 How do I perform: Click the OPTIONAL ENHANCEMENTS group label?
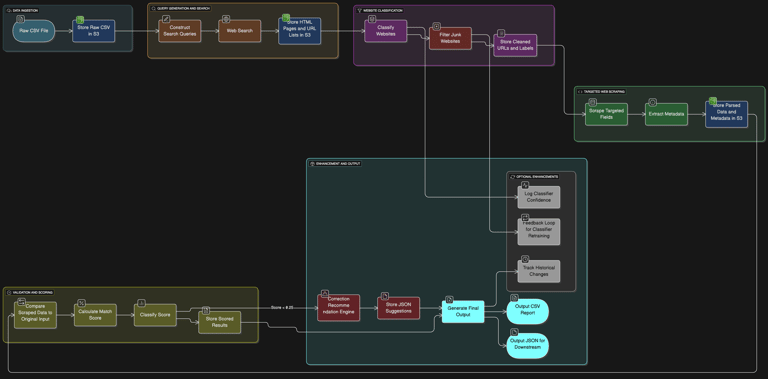coord(537,176)
